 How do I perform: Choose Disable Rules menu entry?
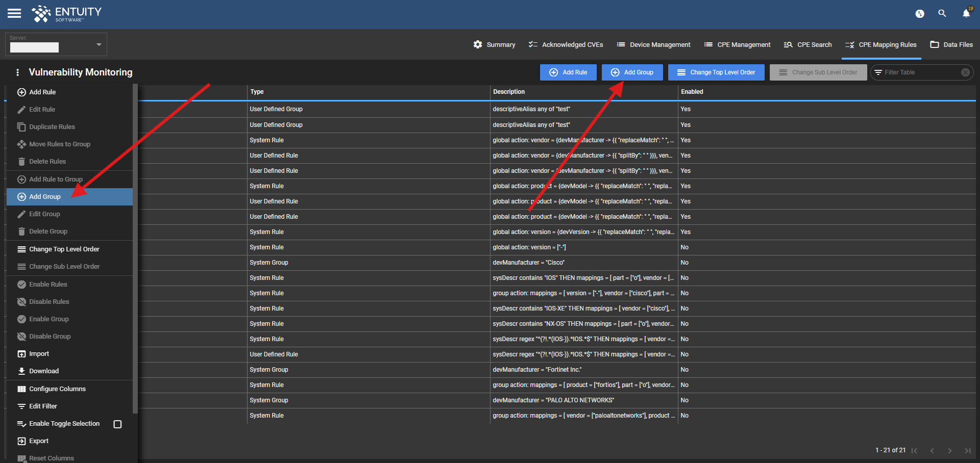69,302
